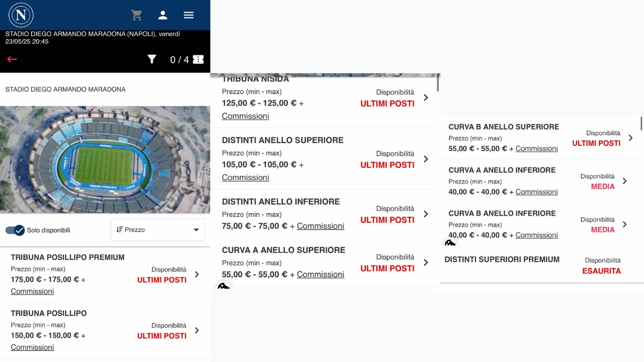
Task: Open the Prezzo sort dropdown
Action: [157, 230]
